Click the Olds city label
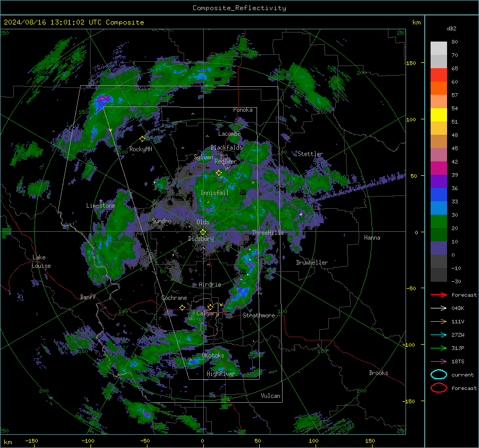The width and height of the screenshot is (479, 448). [x=203, y=222]
